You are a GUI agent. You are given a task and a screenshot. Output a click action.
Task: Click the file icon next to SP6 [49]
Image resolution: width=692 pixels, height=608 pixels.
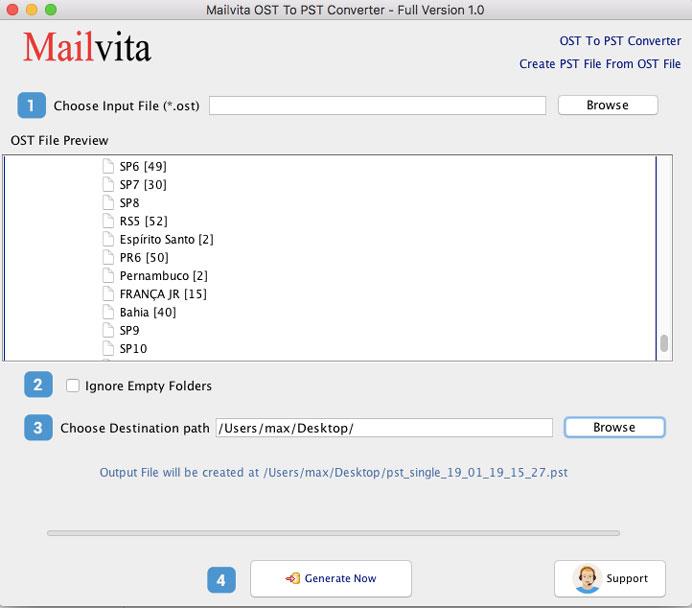tap(109, 167)
